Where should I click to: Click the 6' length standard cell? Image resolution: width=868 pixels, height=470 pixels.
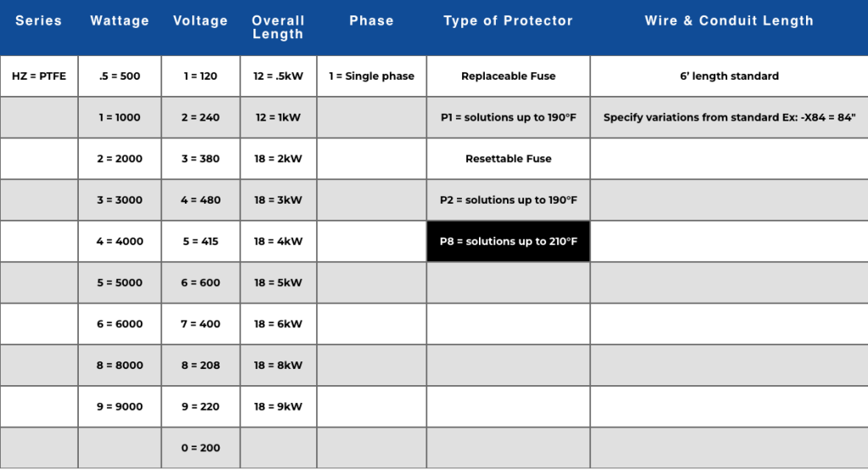(729, 76)
